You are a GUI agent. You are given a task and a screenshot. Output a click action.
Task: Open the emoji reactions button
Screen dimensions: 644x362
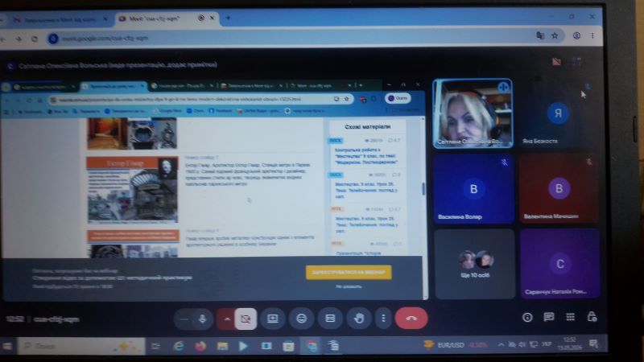[x=301, y=319]
